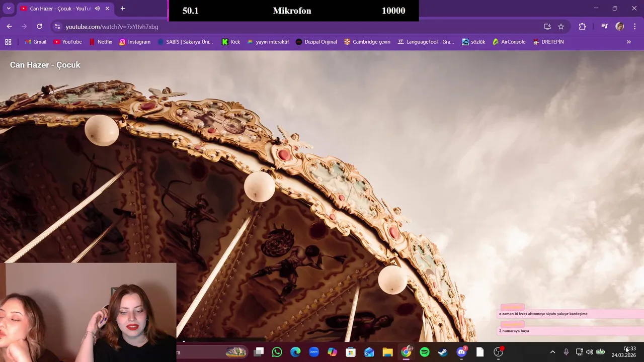Viewport: 644px width, 362px height.
Task: Open the blank document app on taskbar
Action: pos(480,352)
